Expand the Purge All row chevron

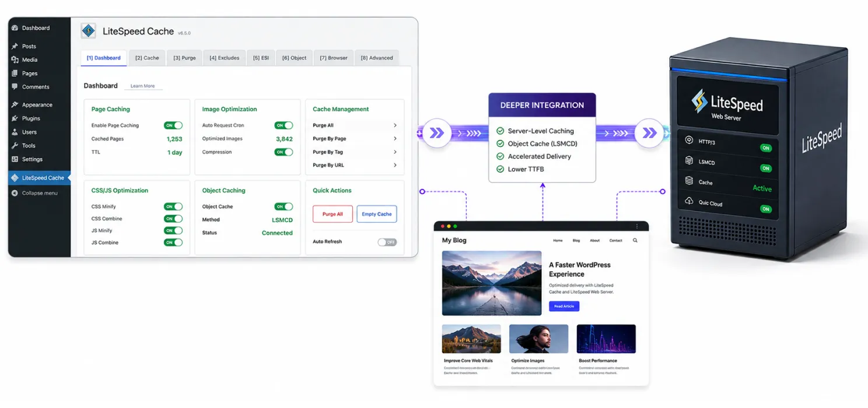pos(395,125)
